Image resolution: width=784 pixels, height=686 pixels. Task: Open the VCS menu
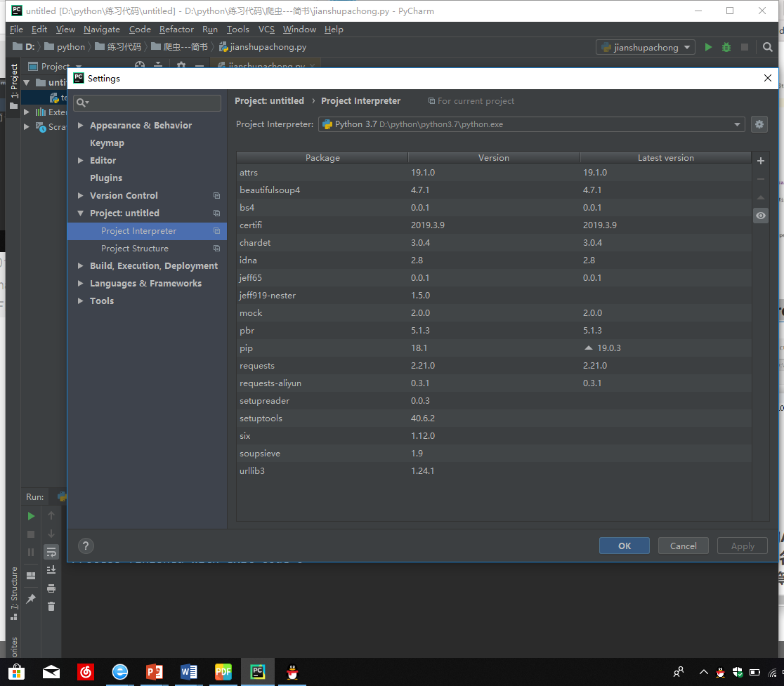pyautogui.click(x=266, y=29)
